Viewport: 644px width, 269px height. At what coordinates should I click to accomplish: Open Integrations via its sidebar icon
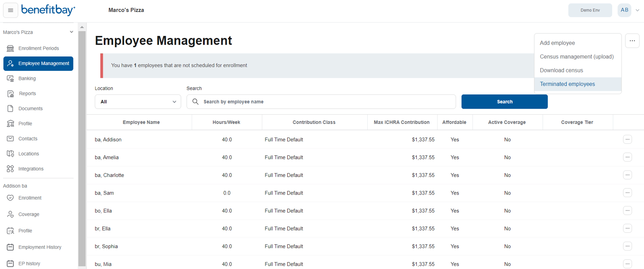(10, 169)
